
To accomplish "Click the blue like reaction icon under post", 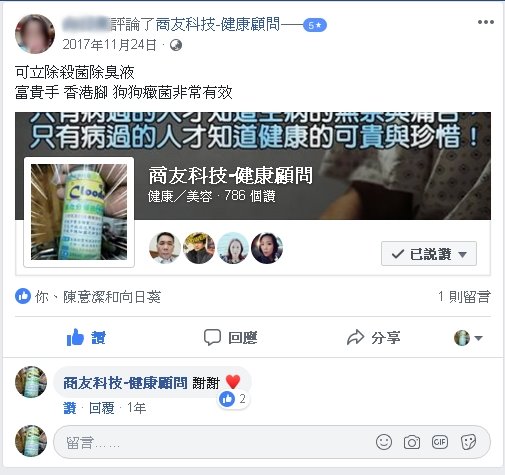I will (23, 296).
